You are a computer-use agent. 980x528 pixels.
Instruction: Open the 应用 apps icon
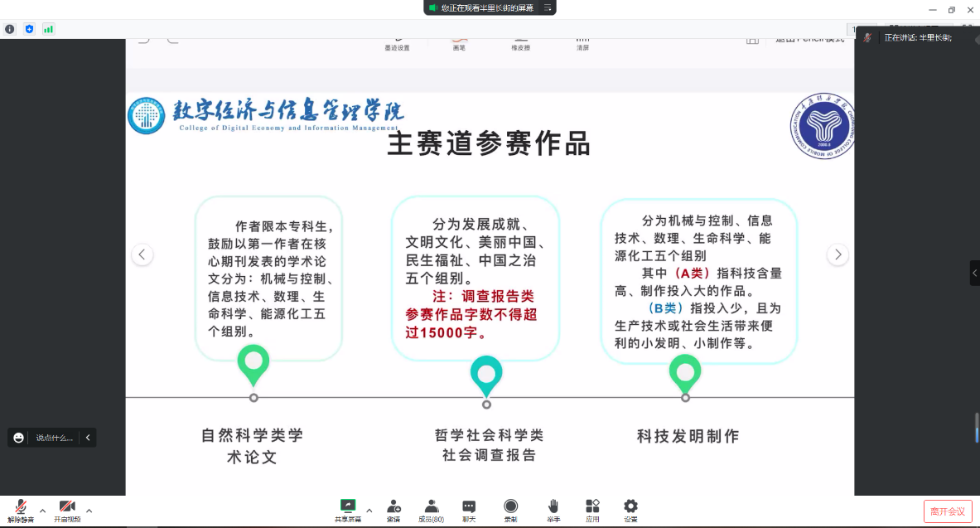coord(592,510)
